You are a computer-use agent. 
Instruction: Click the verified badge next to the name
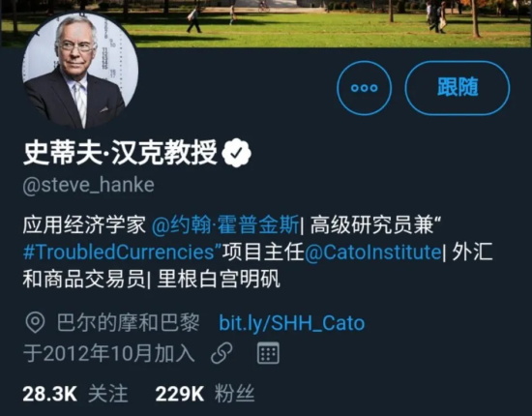[236, 153]
